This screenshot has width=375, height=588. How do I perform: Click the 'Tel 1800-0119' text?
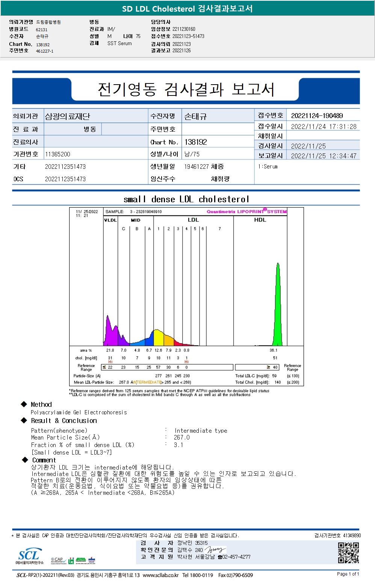pyautogui.click(x=198, y=575)
